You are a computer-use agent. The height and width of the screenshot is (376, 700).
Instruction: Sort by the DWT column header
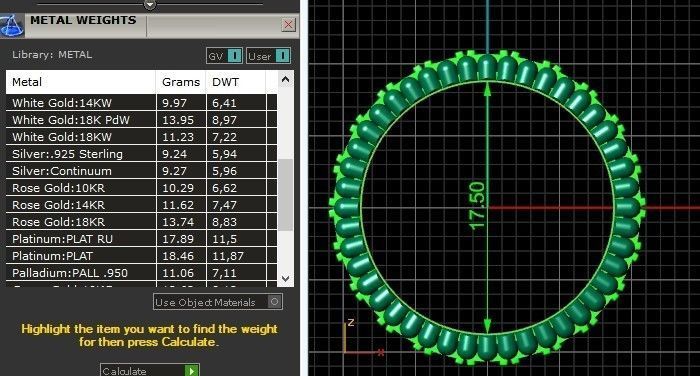[236, 82]
